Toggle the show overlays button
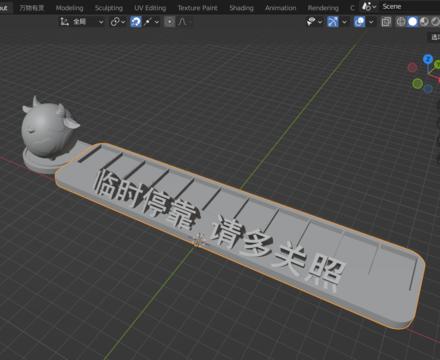Viewport: 440px width, 360px height. tap(359, 22)
